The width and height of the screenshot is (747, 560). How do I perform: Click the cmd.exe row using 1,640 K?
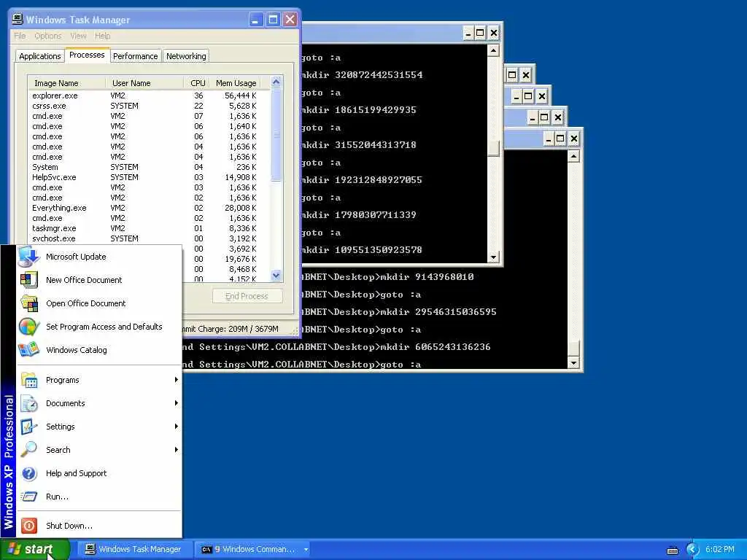[149, 126]
